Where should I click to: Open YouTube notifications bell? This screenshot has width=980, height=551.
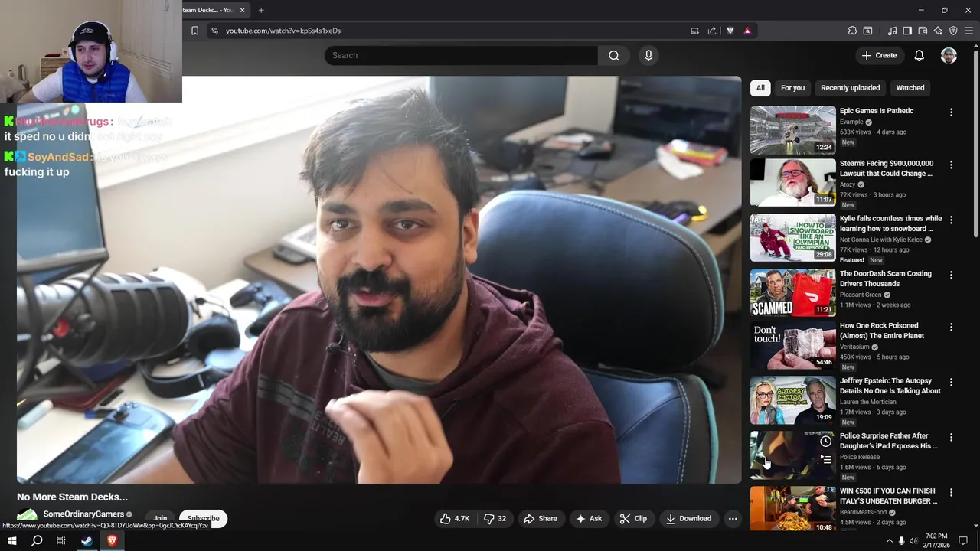[920, 55]
